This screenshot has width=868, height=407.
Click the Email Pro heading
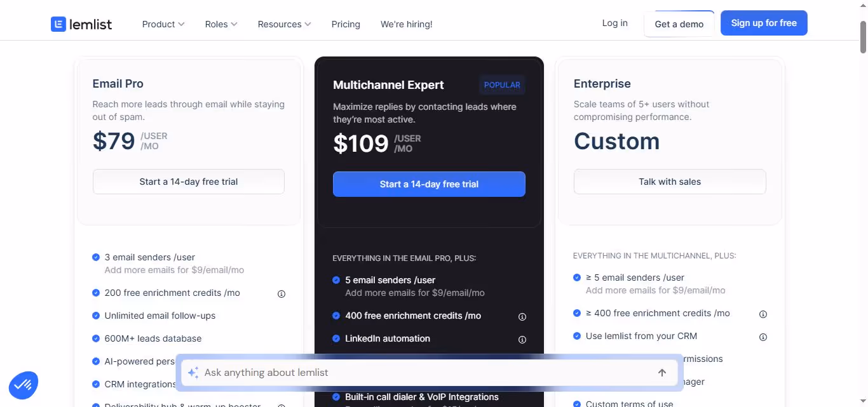(118, 84)
